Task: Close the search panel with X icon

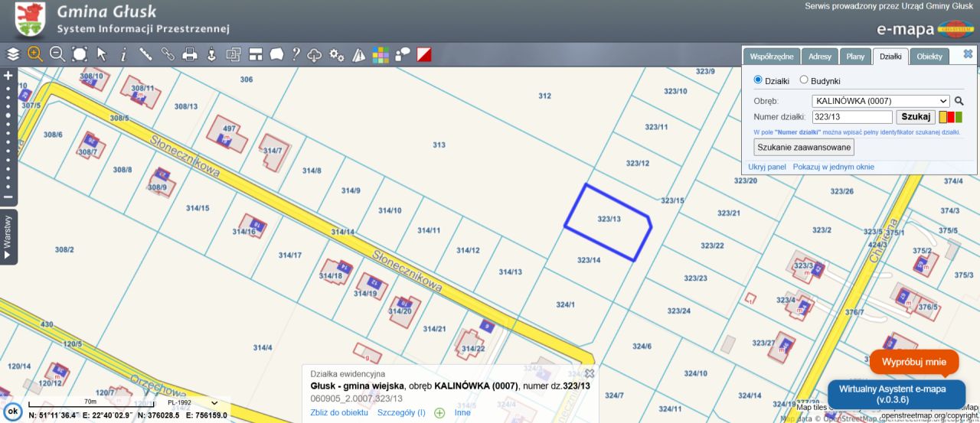Action: [x=968, y=54]
